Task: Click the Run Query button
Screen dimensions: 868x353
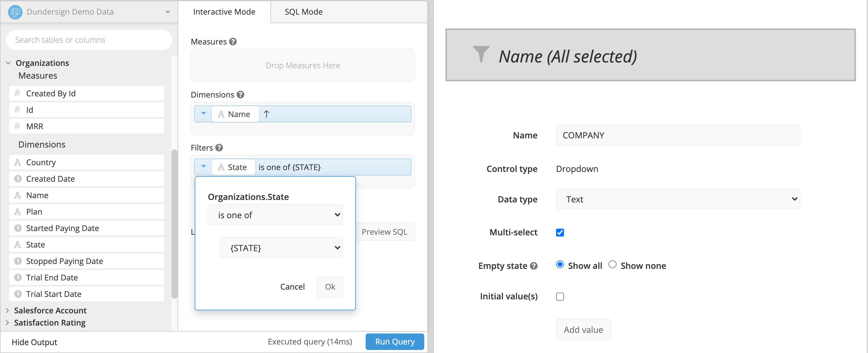Action: [395, 341]
